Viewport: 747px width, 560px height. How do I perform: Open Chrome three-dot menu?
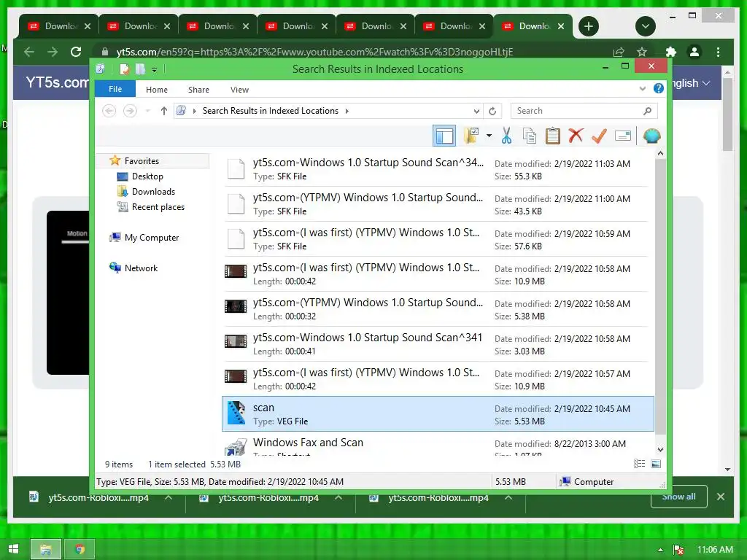point(718,52)
